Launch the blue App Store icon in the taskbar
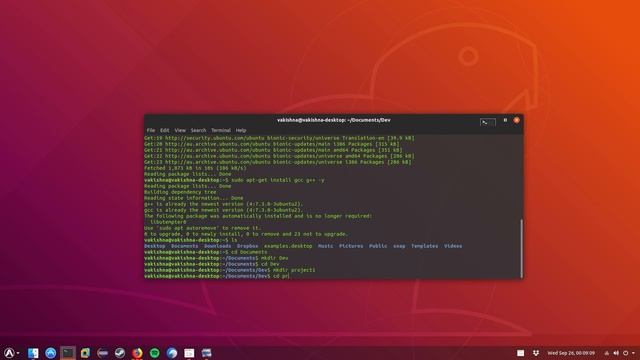Viewport: 640px width, 360px height. pyautogui.click(x=51, y=353)
